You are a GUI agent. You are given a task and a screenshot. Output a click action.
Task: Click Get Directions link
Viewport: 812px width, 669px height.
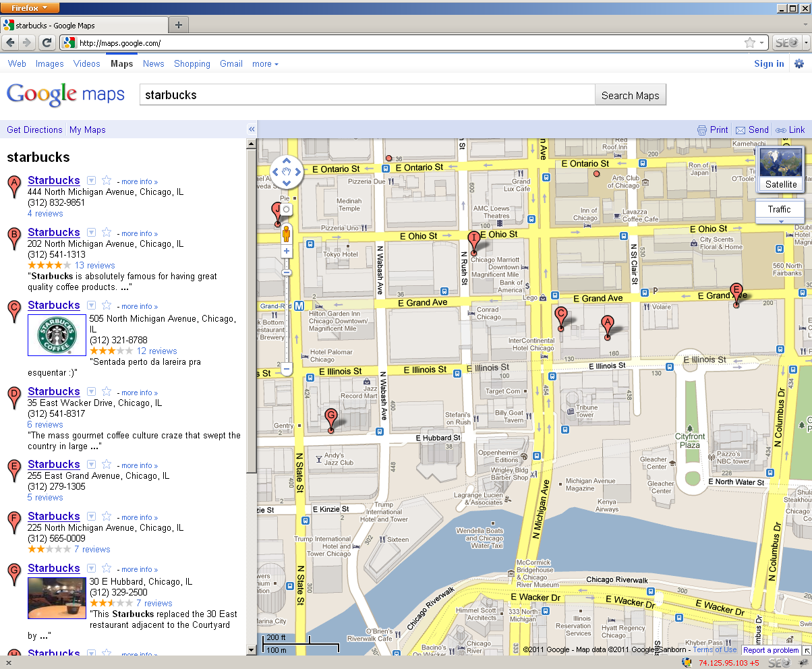(34, 129)
